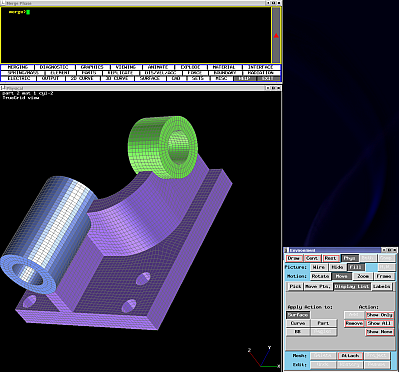This screenshot has height=372, width=399.
Task: Click the Rest button to restore view
Action: point(331,258)
